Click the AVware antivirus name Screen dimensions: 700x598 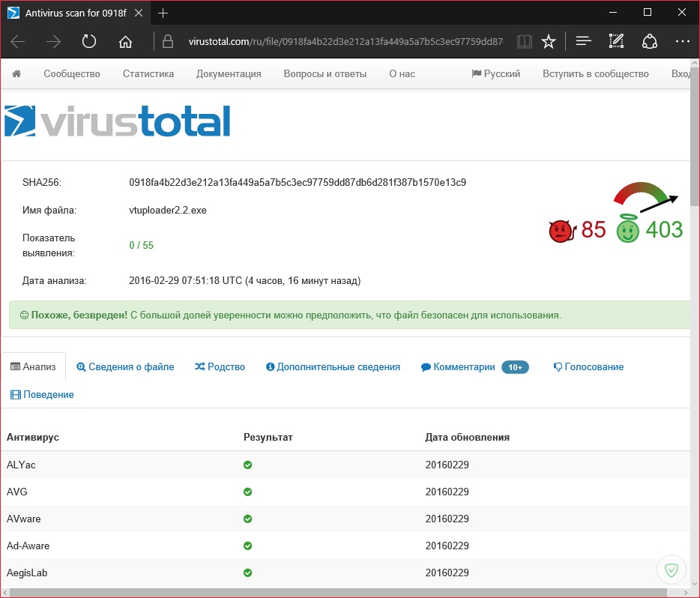tap(24, 519)
